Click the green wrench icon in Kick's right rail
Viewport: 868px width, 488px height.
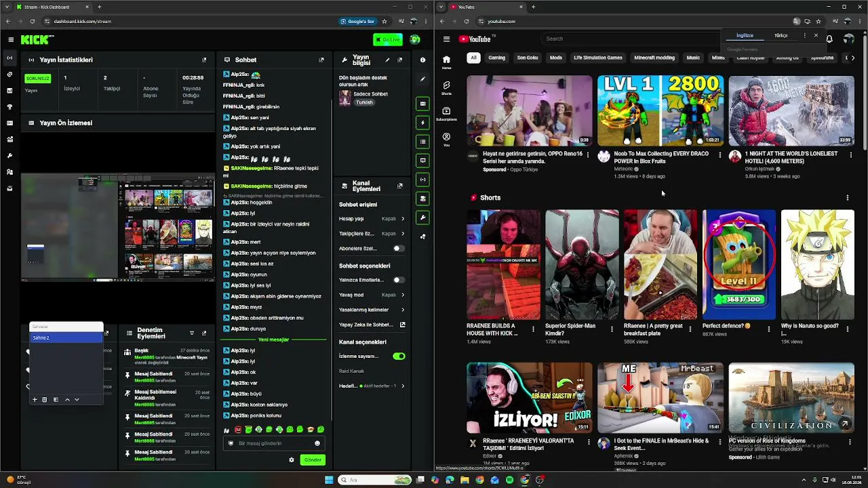(422, 218)
